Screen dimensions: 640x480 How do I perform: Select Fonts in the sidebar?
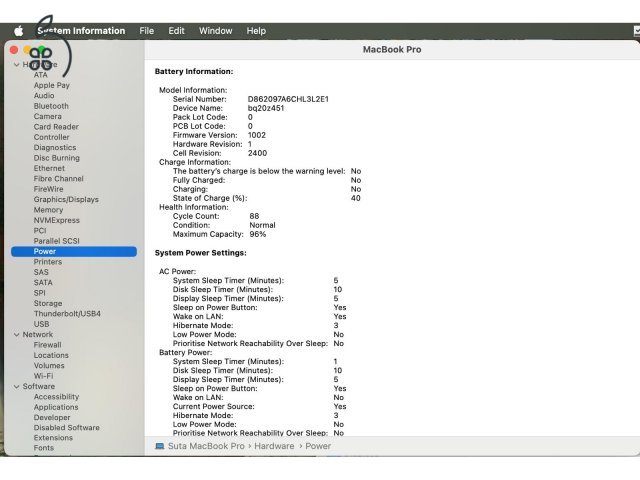pos(43,448)
